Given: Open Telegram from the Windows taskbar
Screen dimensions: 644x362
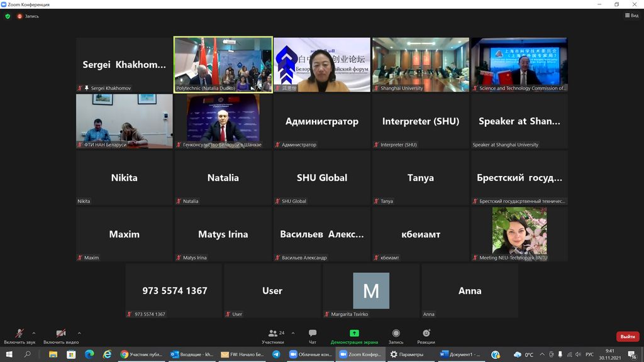Looking at the screenshot, I should pyautogui.click(x=276, y=354).
